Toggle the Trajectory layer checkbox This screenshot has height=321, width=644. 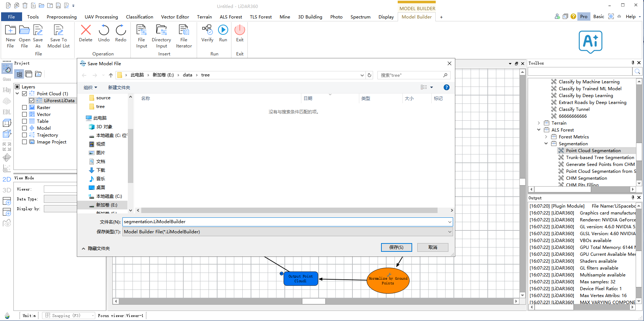click(x=25, y=135)
